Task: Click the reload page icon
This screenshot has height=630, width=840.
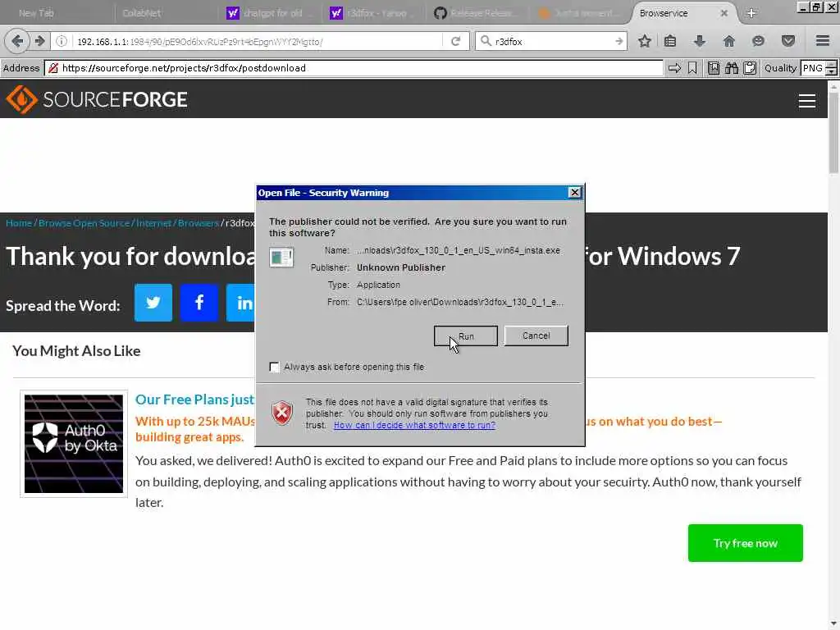Action: coord(455,41)
